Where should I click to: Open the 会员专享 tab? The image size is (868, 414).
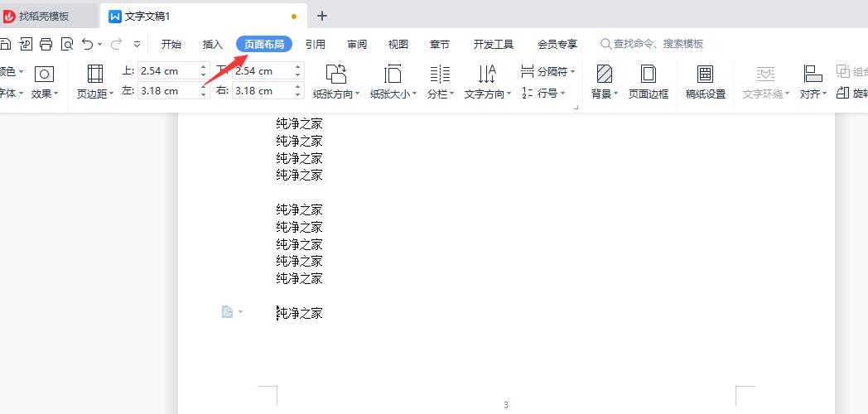557,44
